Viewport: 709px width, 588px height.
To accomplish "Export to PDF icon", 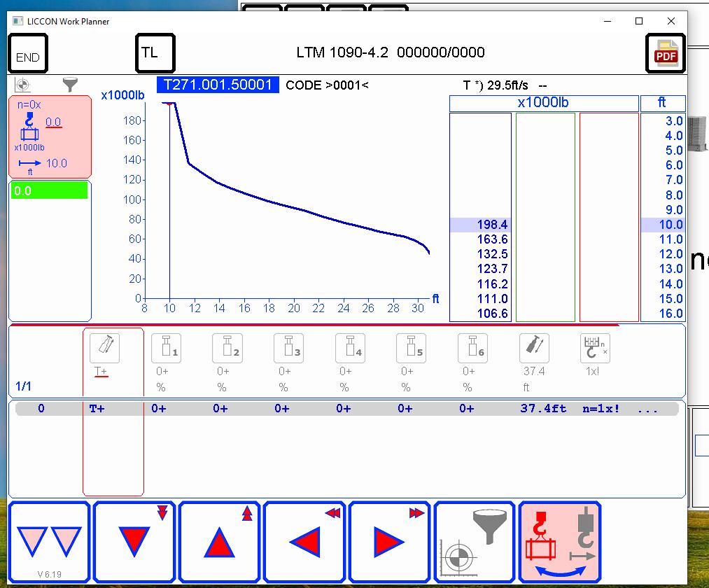I will (x=666, y=53).
